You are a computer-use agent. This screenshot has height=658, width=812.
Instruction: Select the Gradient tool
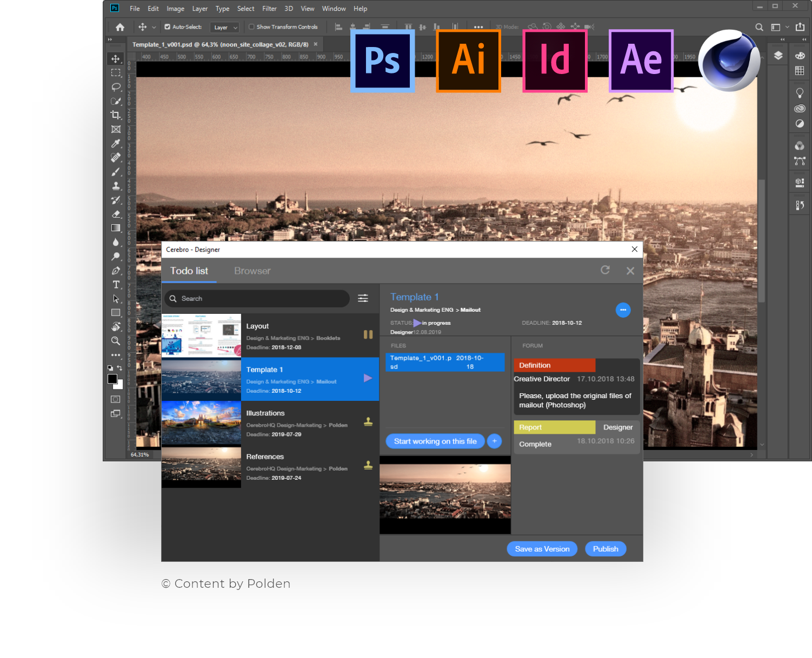pos(116,228)
